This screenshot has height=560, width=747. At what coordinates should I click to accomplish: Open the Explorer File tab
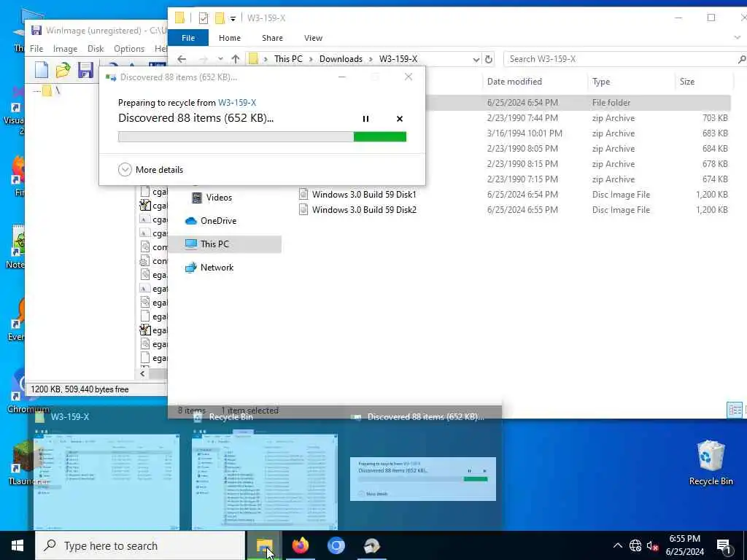coord(188,38)
